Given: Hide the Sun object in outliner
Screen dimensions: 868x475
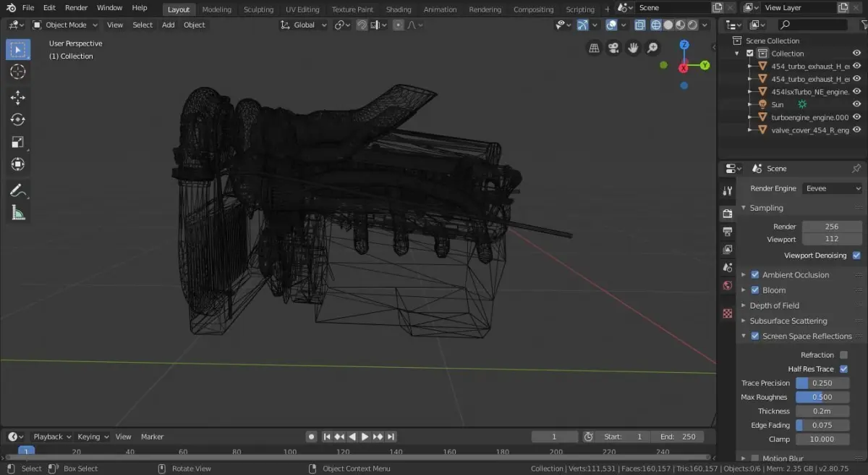Looking at the screenshot, I should 856,104.
